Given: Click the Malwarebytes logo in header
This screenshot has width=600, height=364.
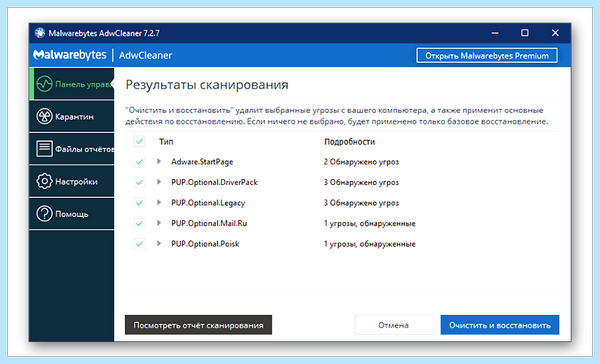Looking at the screenshot, I should (70, 55).
